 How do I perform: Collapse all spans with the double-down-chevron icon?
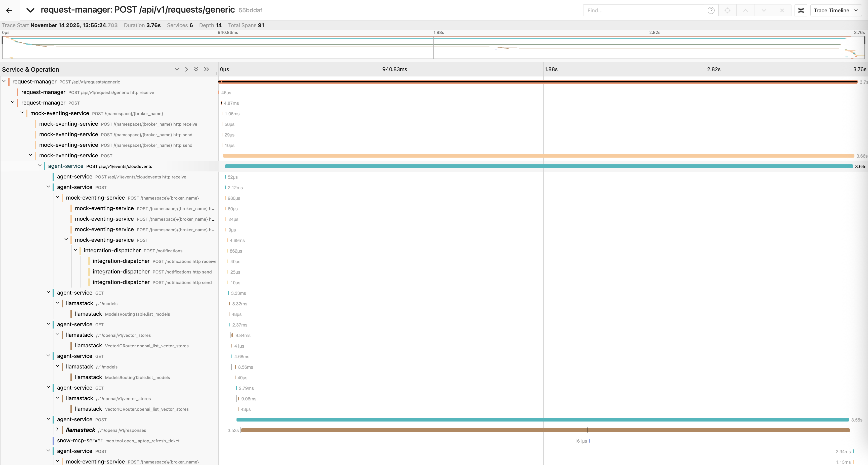pos(196,69)
